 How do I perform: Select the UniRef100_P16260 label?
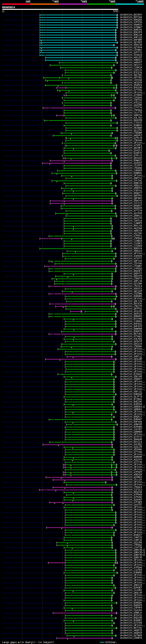click(x=131, y=610)
